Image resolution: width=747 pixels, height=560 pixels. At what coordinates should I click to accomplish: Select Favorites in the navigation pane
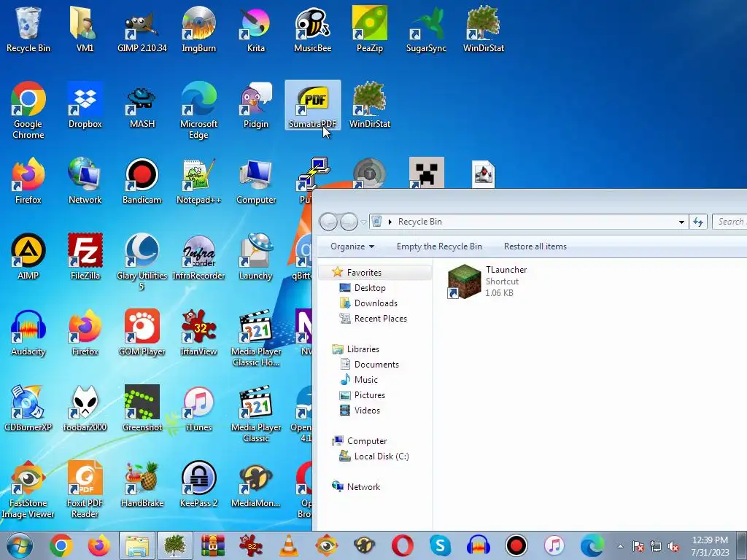coord(364,273)
